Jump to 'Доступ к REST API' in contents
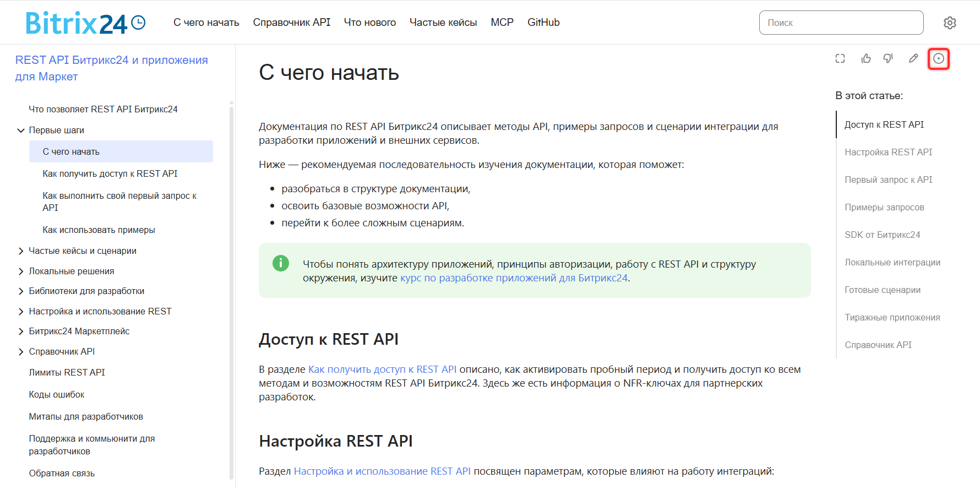 (884, 124)
